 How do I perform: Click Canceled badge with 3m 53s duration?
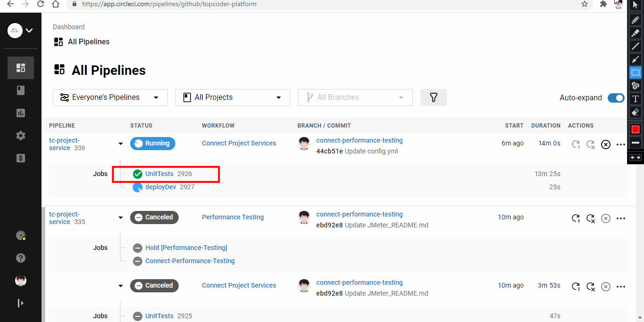point(154,286)
